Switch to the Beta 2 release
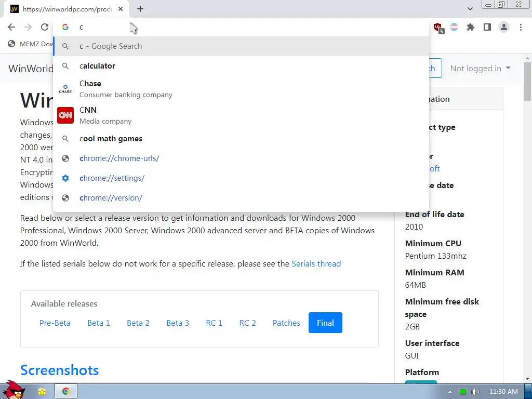This screenshot has height=399, width=532. [x=138, y=323]
